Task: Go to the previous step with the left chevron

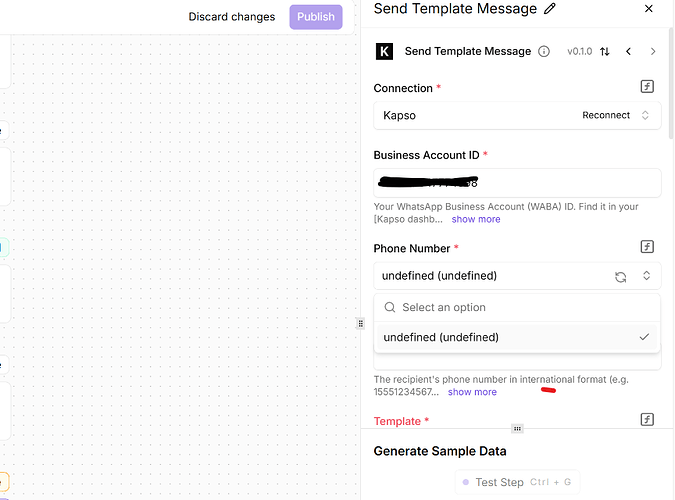Action: (629, 52)
